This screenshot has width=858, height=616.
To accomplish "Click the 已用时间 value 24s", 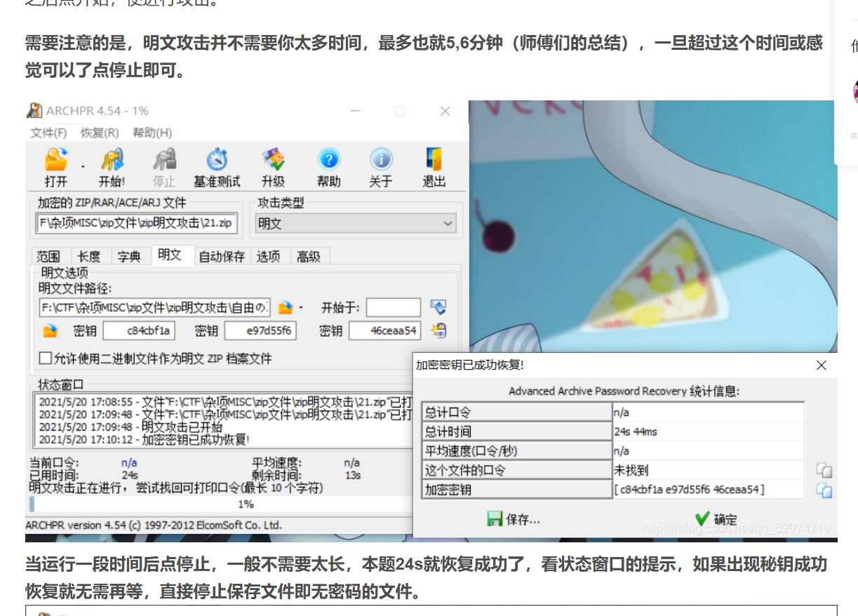I will pyautogui.click(x=130, y=475).
